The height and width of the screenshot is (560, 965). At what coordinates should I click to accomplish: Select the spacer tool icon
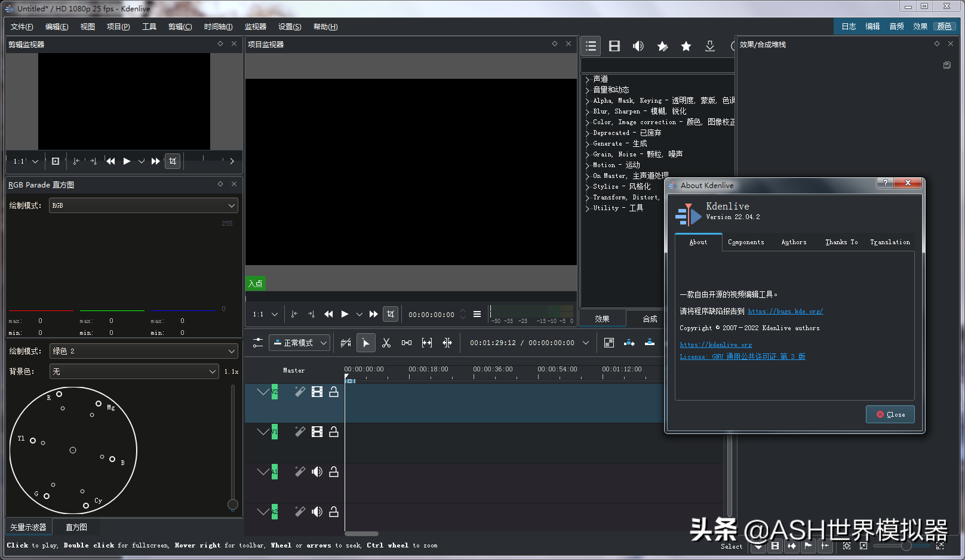pyautogui.click(x=407, y=343)
